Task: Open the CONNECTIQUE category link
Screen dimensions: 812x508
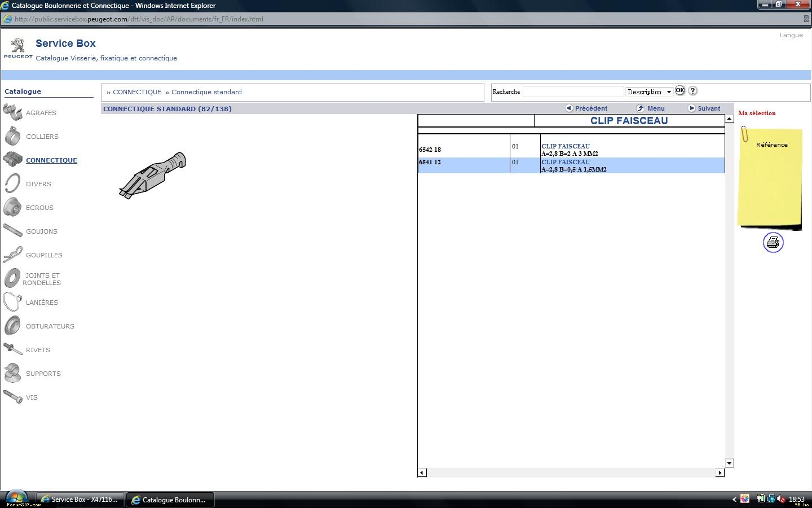Action: [51, 160]
